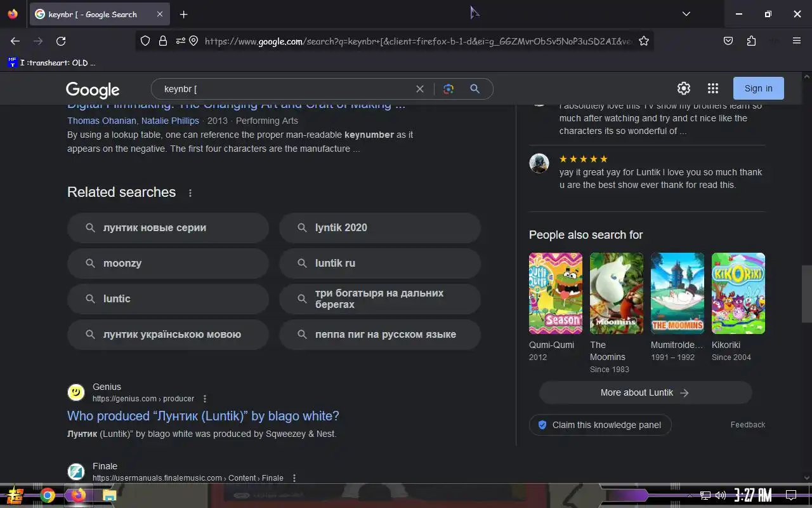Clear the Google search box text

click(x=419, y=89)
